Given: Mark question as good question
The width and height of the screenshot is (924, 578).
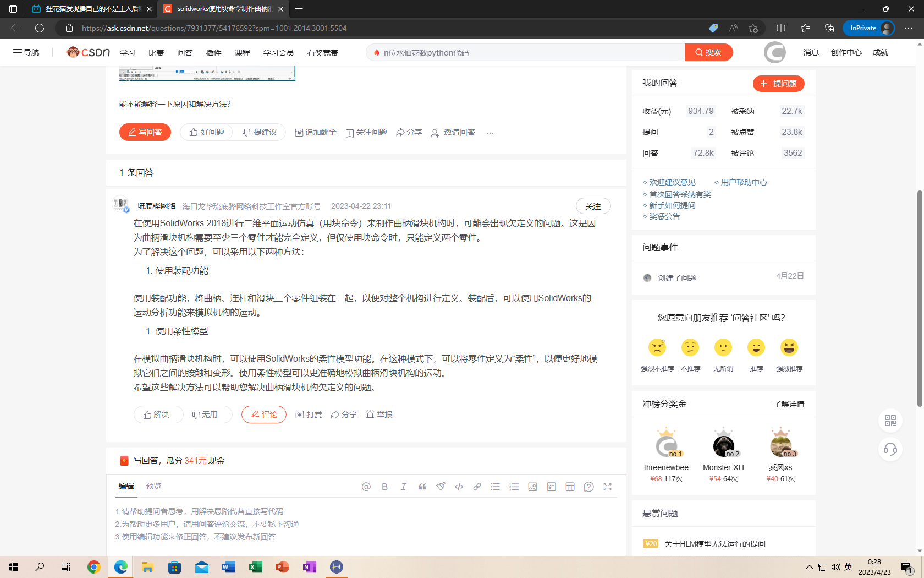Looking at the screenshot, I should (207, 132).
